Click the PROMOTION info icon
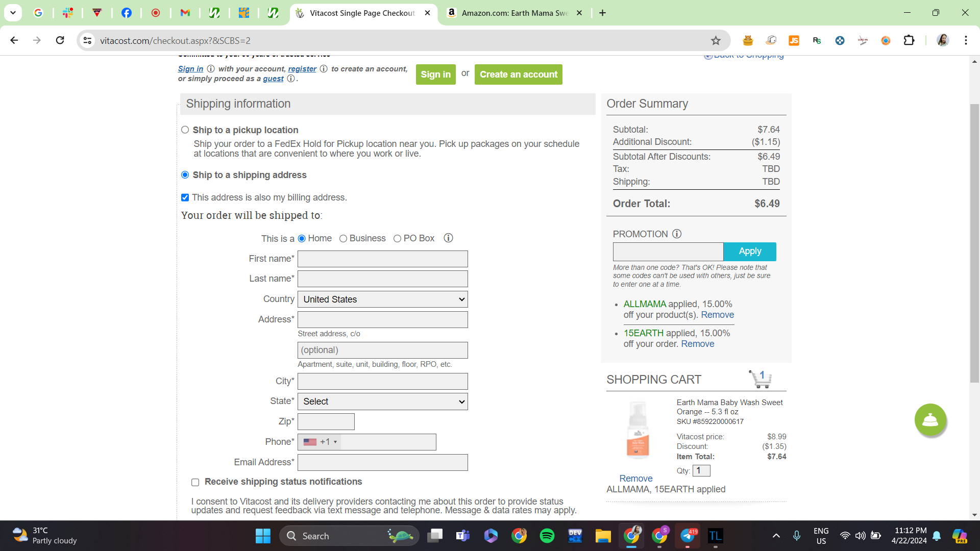980x551 pixels. pyautogui.click(x=677, y=234)
